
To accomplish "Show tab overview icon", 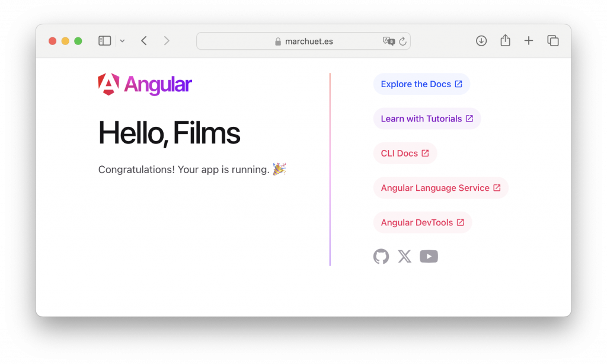I will 553,41.
